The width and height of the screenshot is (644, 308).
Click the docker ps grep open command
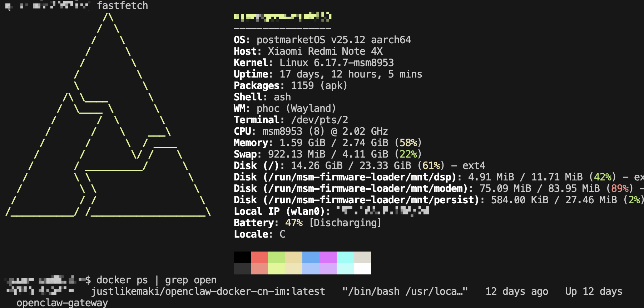click(157, 280)
